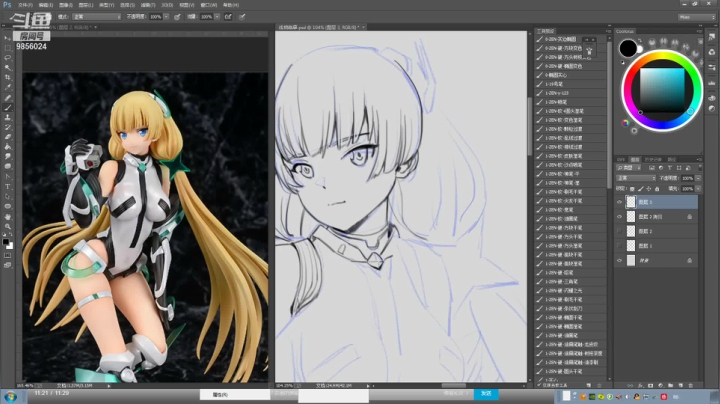Swap Coolorus foreground and background colors

(x=640, y=41)
